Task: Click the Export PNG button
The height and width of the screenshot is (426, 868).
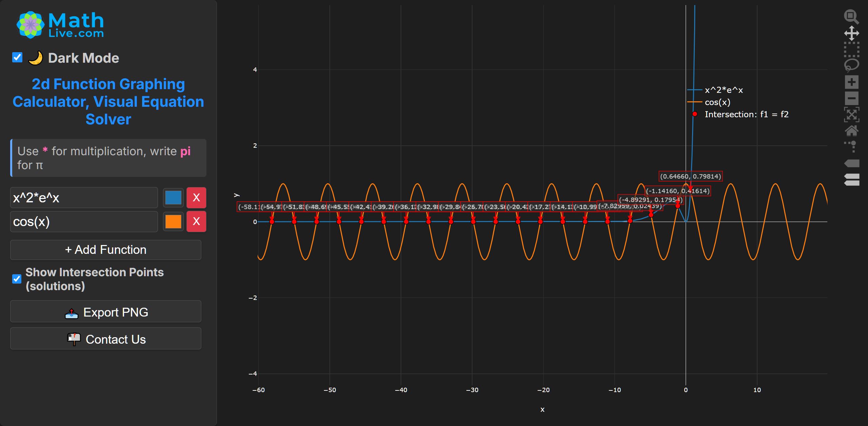Action: pyautogui.click(x=106, y=312)
